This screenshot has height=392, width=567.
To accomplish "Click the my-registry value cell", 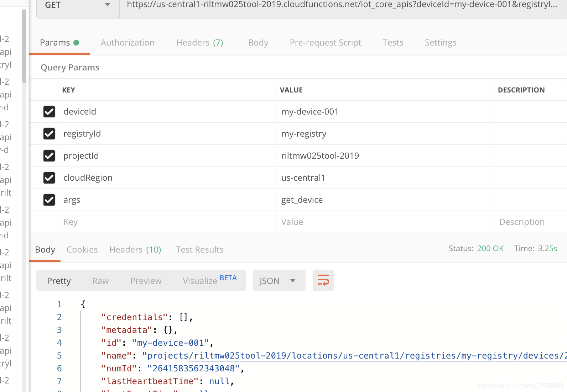I will (385, 134).
